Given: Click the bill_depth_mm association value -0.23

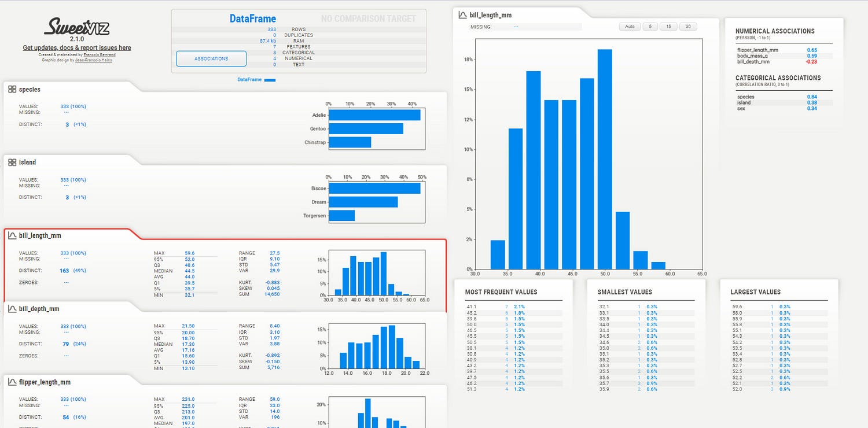Looking at the screenshot, I should point(812,61).
